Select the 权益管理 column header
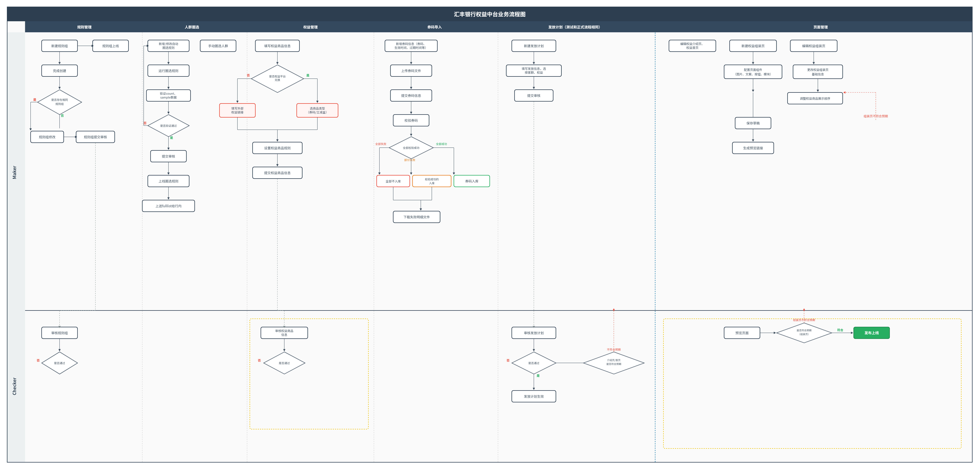The image size is (980, 470). [310, 27]
